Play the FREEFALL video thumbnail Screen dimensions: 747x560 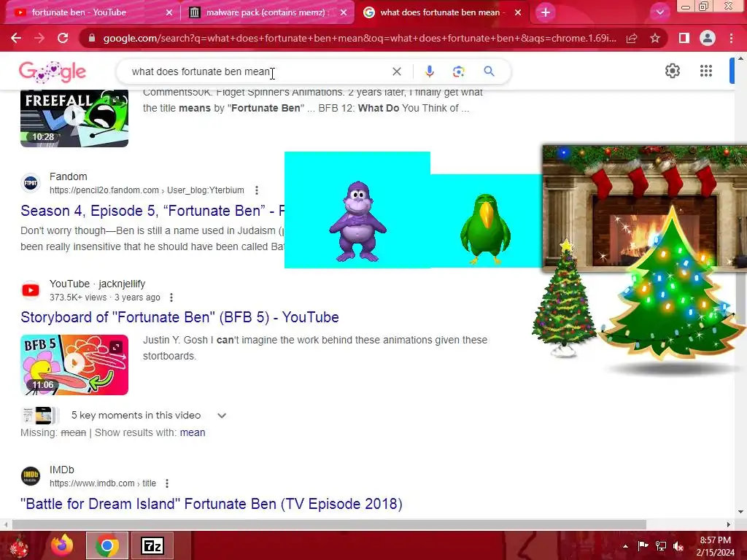point(74,118)
